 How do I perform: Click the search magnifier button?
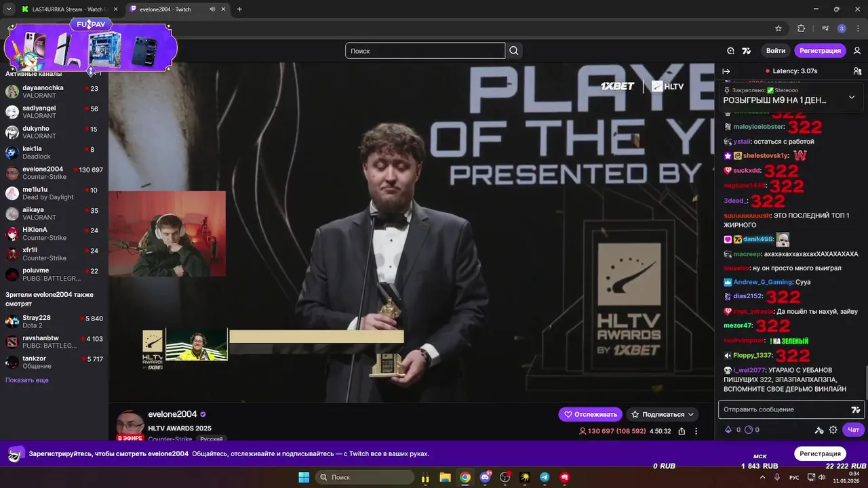click(514, 51)
